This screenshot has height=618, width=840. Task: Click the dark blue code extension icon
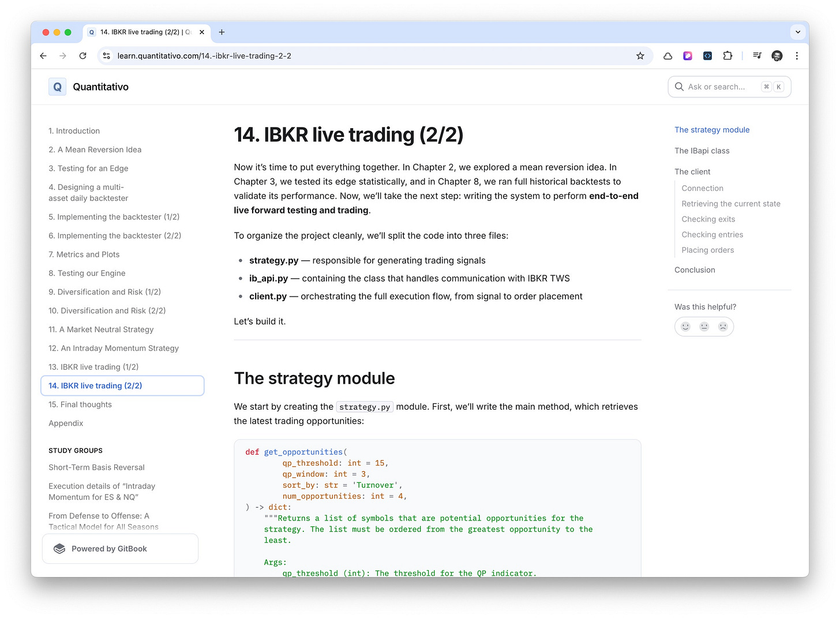click(x=707, y=56)
